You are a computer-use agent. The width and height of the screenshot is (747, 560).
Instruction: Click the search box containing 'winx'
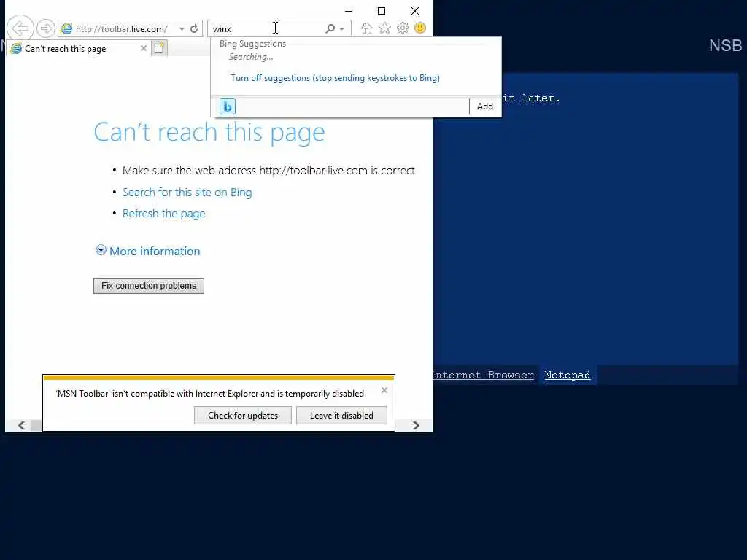[x=267, y=28]
